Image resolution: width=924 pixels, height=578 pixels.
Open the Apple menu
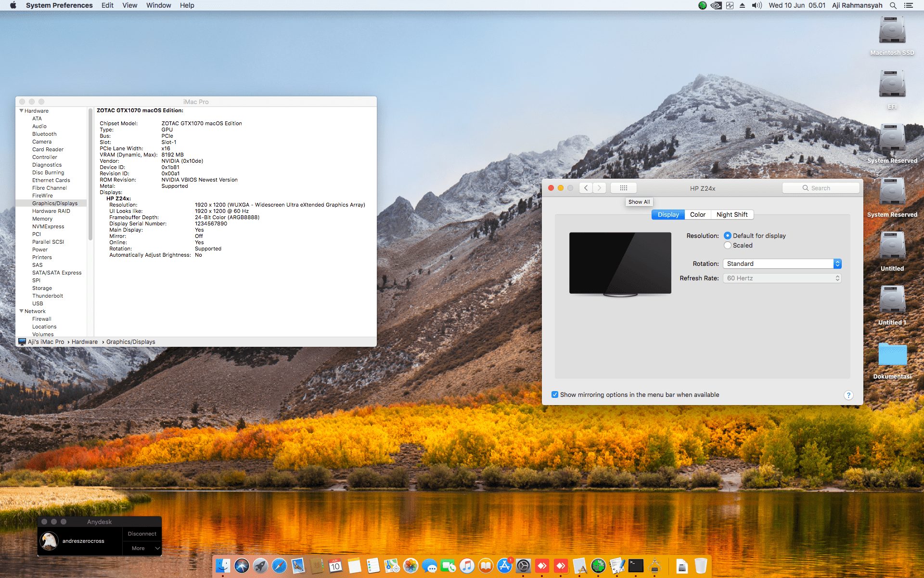[13, 5]
